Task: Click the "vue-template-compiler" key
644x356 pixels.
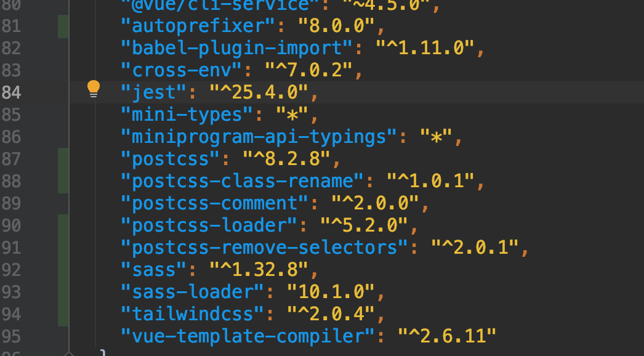Action: point(248,337)
